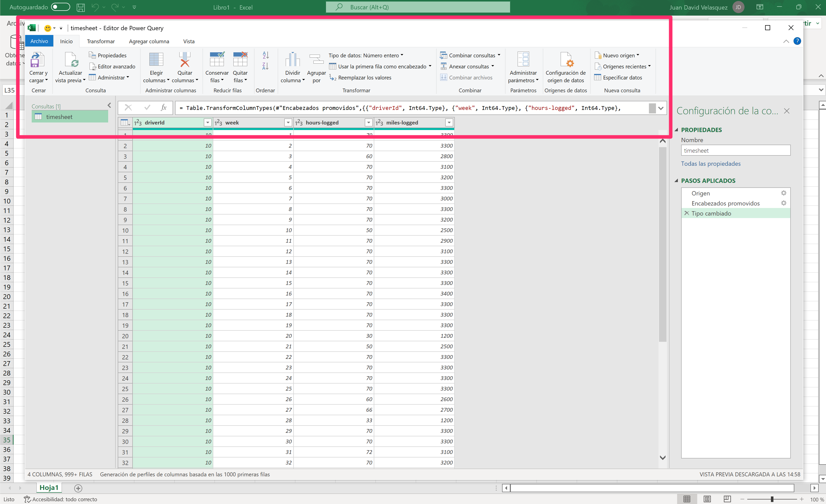Switch to the Transformar tab
The image size is (826, 504).
[101, 41]
